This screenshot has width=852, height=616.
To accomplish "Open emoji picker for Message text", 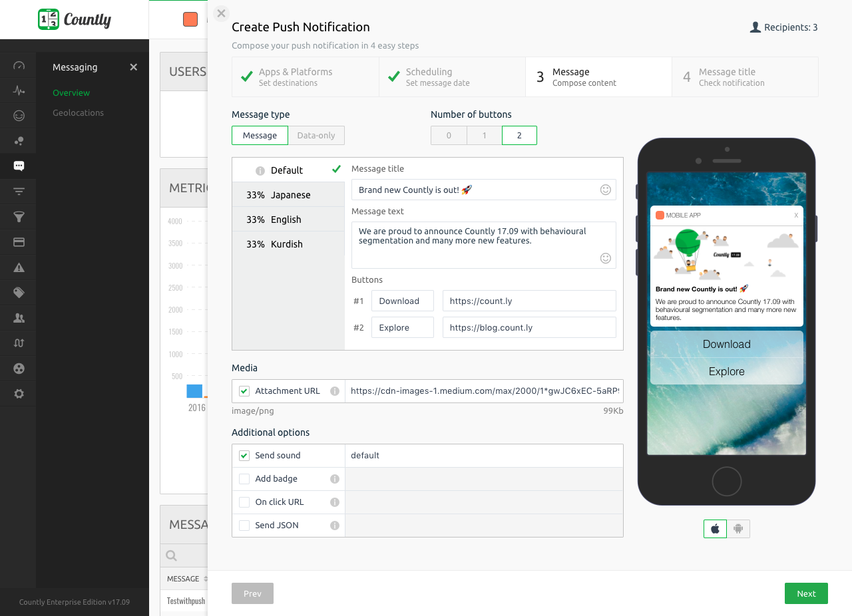I will click(x=606, y=258).
